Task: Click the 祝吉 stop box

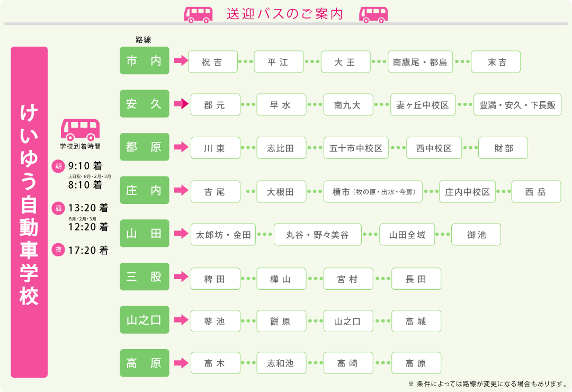Action: click(x=212, y=62)
